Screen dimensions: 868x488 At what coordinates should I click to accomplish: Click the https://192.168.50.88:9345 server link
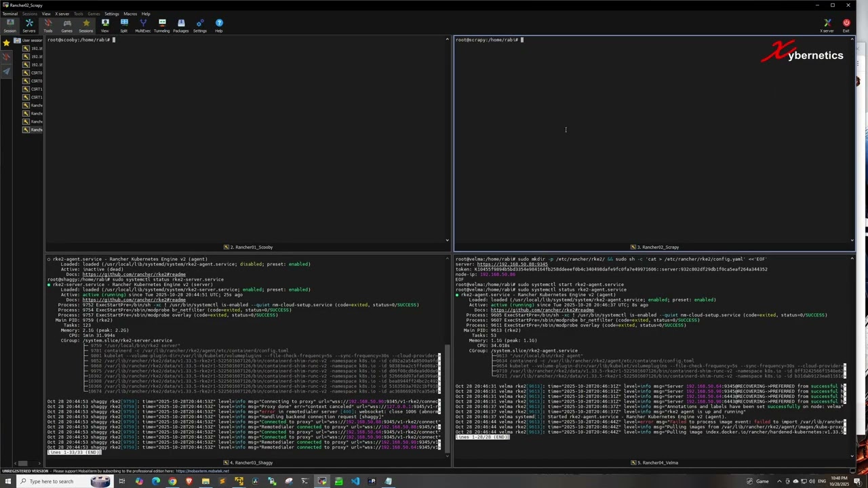(x=512, y=264)
